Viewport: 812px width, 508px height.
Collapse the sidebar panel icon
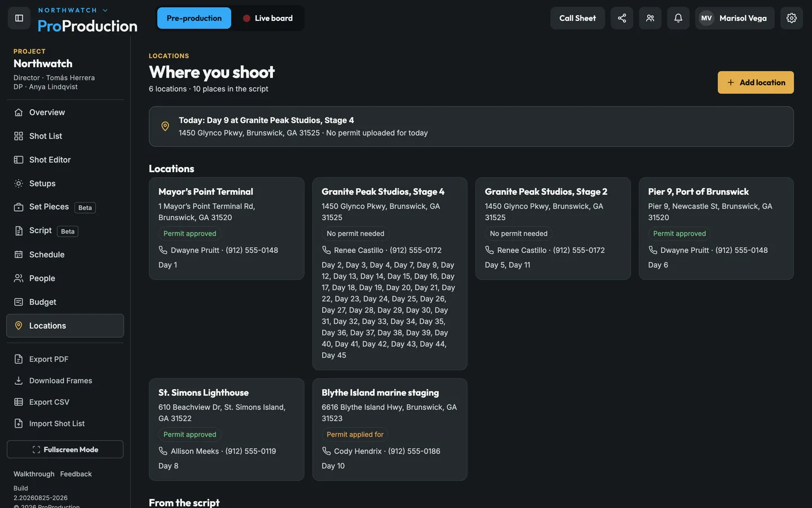(19, 18)
